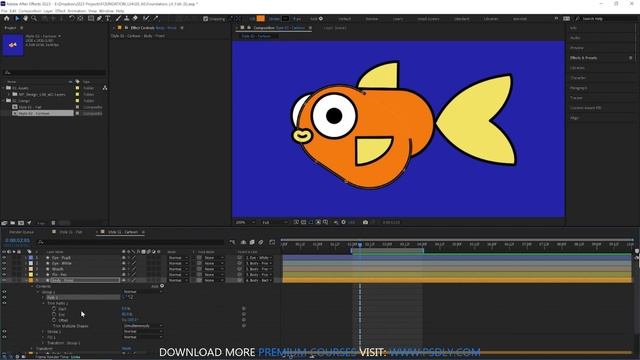Open the Character panel
Viewport: 640px width, 360px height.
tap(578, 78)
